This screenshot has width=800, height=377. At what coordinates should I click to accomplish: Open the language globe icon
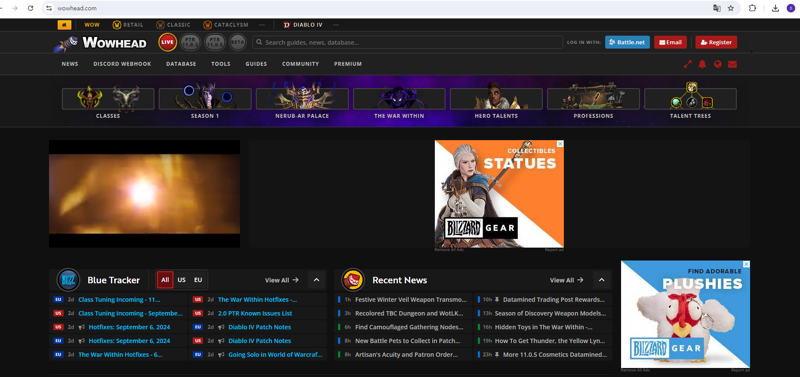click(x=717, y=64)
